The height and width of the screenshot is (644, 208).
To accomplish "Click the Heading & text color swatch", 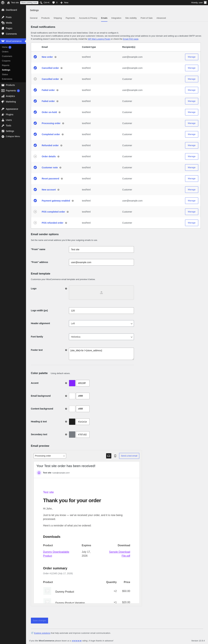I will pyautogui.click(x=72, y=422).
